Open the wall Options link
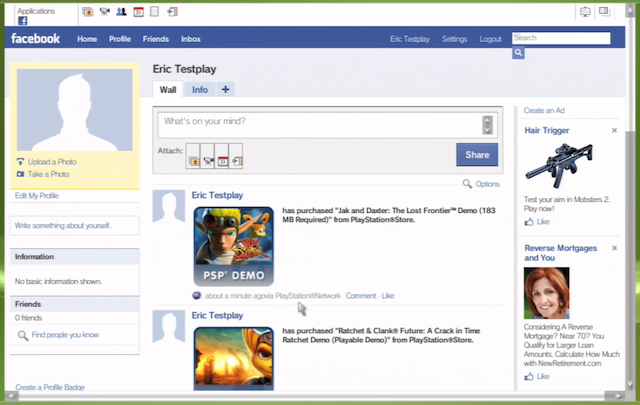The width and height of the screenshot is (640, 405). pyautogui.click(x=487, y=184)
